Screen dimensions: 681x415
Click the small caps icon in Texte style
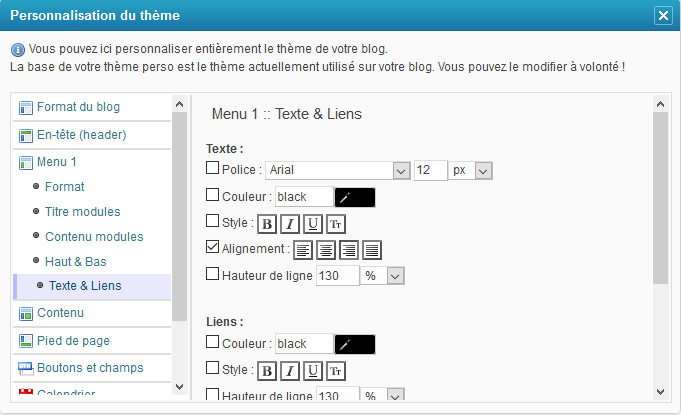(336, 223)
